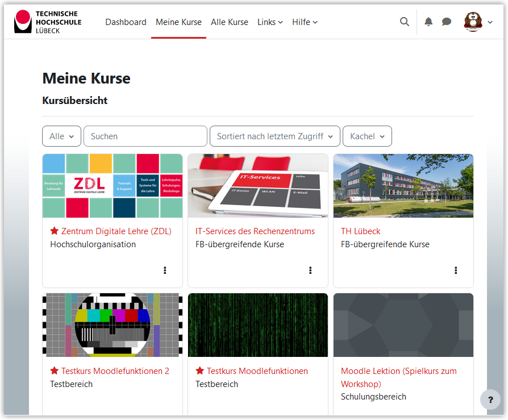Open Testkurs Moodlefunktionen course link

click(257, 371)
